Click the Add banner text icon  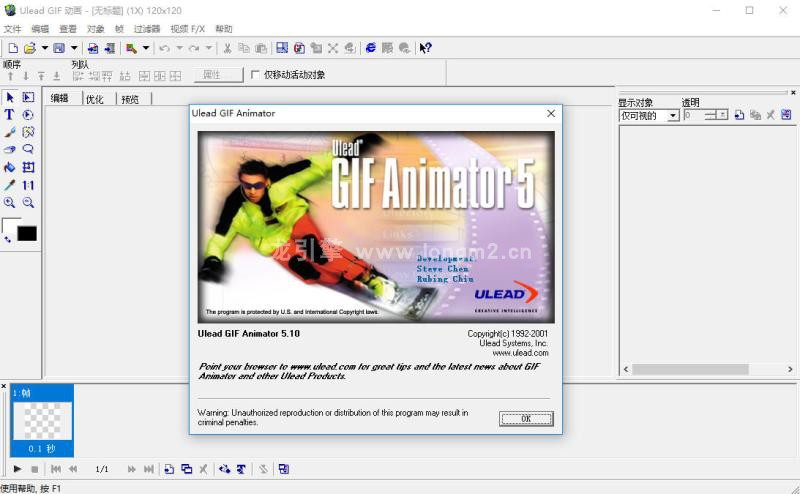tap(241, 469)
